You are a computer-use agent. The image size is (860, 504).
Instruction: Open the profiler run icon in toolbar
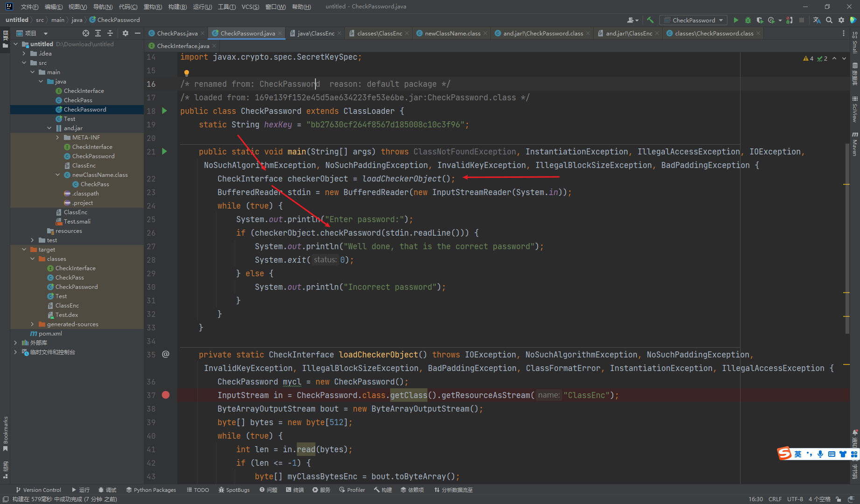(771, 20)
